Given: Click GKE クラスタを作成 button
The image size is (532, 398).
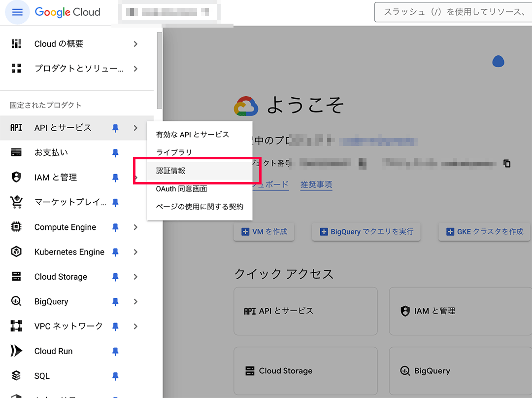Looking at the screenshot, I should coord(485,232).
